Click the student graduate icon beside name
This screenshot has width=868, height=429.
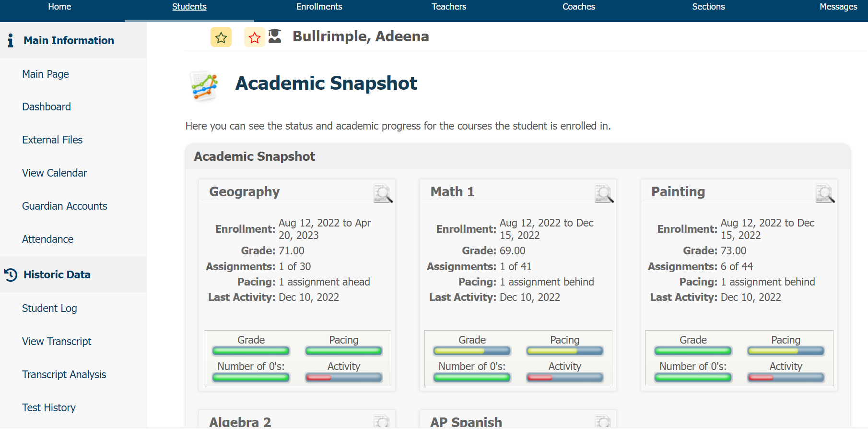click(275, 36)
